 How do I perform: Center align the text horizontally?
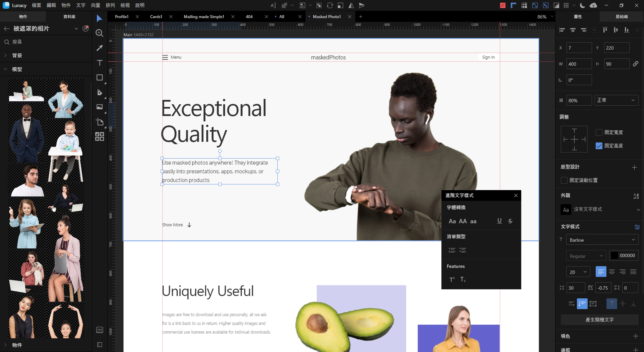[611, 272]
